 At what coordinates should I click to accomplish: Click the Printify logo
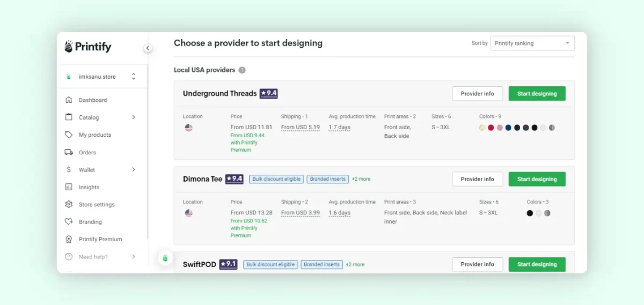click(x=87, y=47)
